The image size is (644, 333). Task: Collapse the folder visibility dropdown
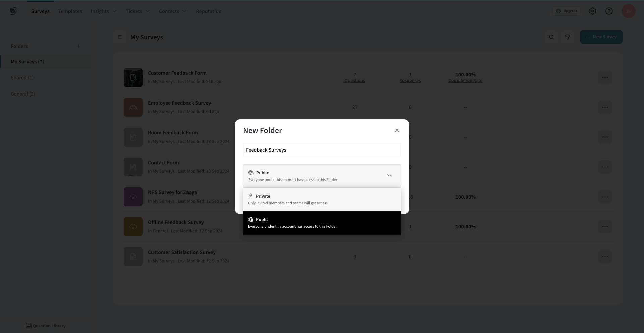click(x=389, y=175)
